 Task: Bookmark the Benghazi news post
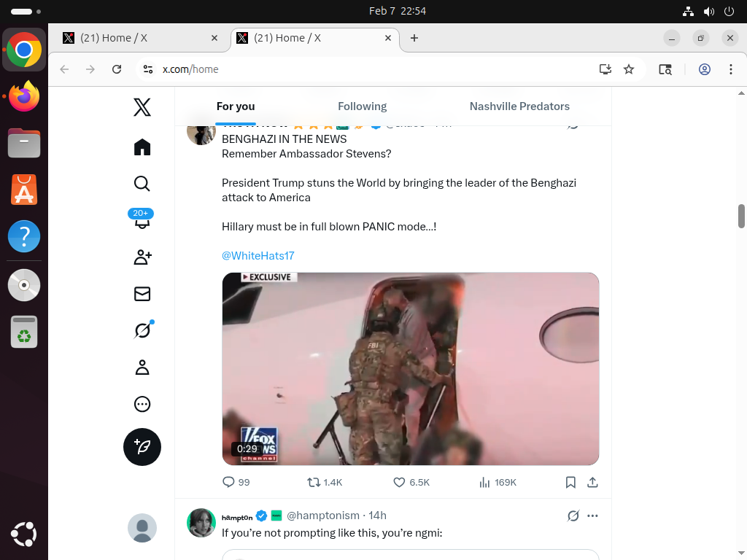pos(571,483)
